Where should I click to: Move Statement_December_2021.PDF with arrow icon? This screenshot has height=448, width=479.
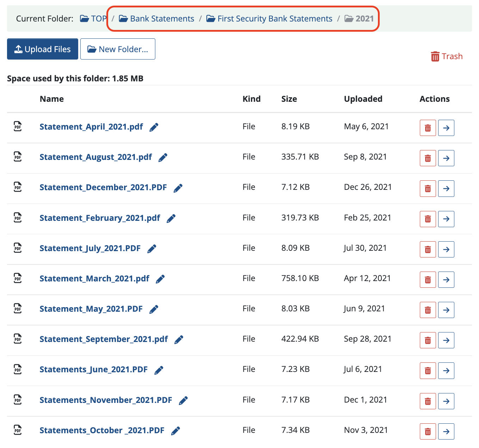446,188
